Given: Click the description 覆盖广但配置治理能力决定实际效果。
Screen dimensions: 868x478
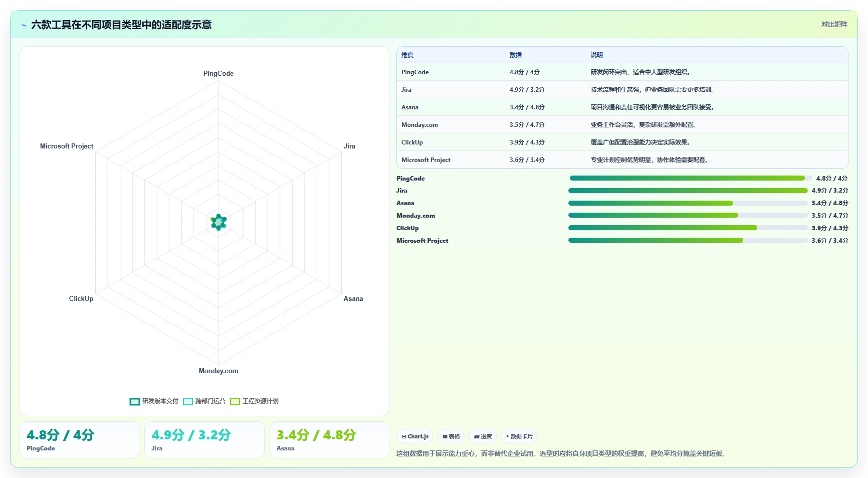Looking at the screenshot, I should tap(641, 142).
